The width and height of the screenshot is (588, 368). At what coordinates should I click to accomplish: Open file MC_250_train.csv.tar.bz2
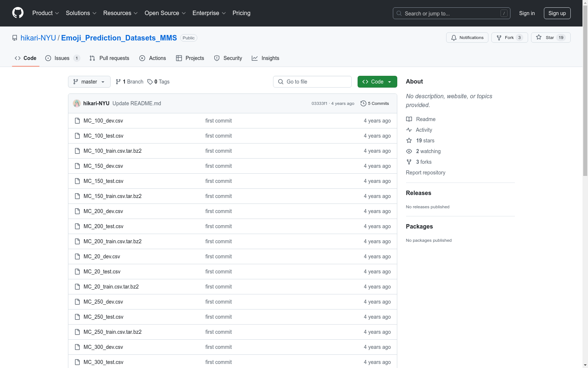click(x=112, y=332)
